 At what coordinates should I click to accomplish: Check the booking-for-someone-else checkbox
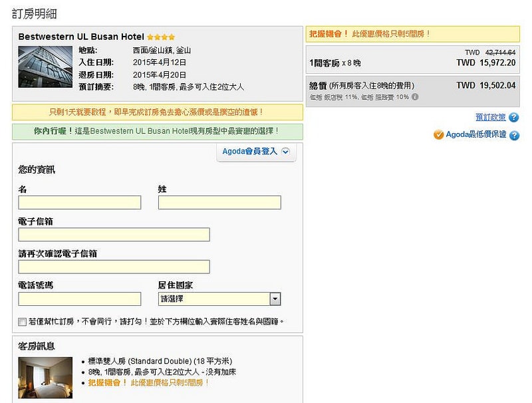(20, 321)
